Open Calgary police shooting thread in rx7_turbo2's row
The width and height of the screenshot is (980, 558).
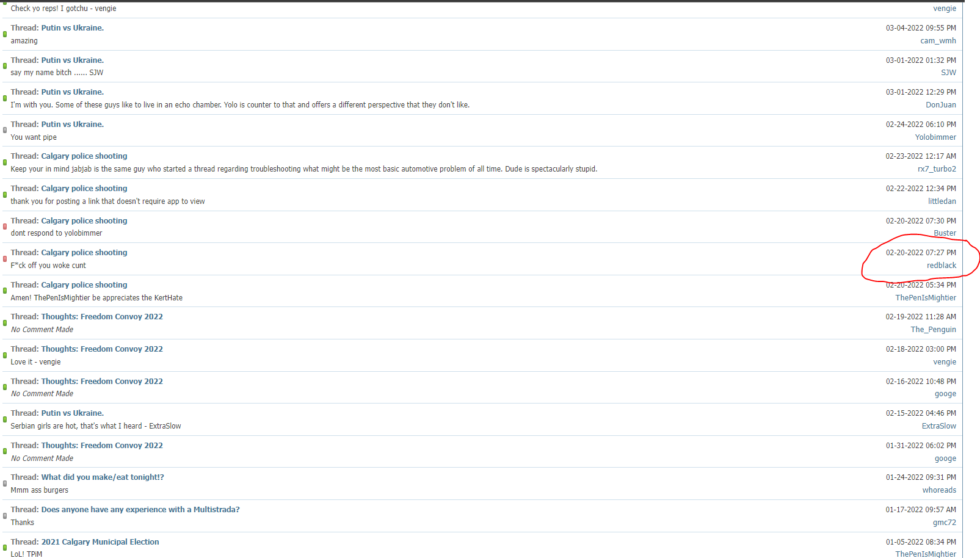click(84, 156)
